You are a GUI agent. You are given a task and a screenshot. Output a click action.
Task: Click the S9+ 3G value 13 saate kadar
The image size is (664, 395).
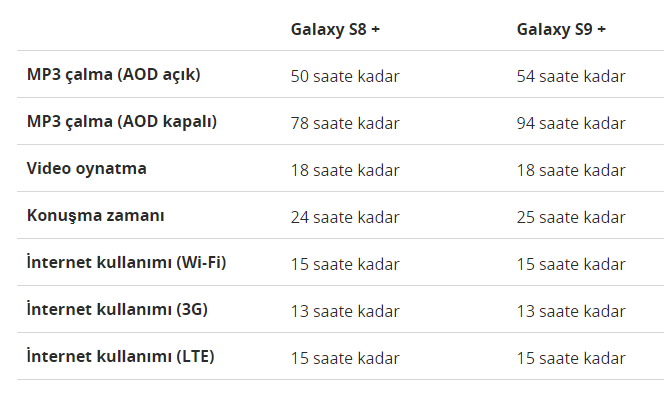571,312
